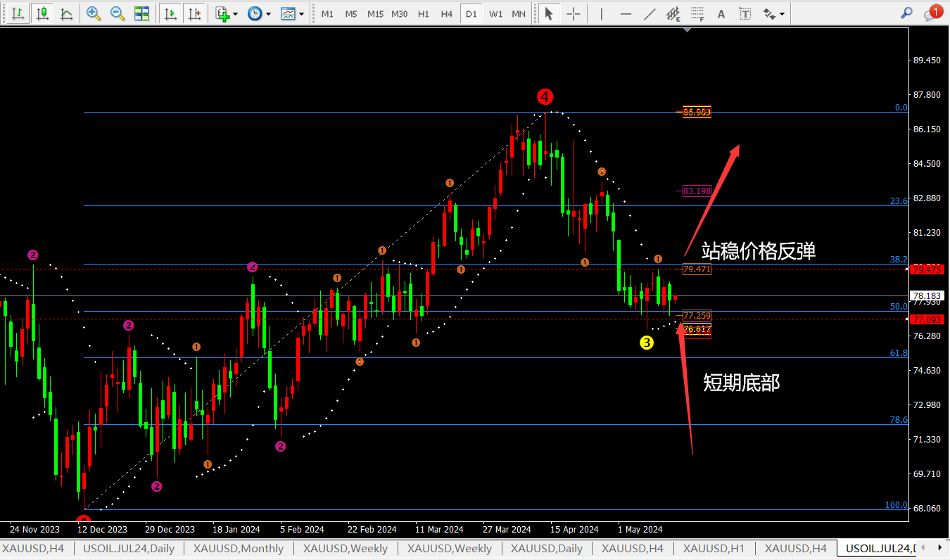Screen dimensions: 950x560
Task: Open the chart templates icon
Action: (288, 13)
